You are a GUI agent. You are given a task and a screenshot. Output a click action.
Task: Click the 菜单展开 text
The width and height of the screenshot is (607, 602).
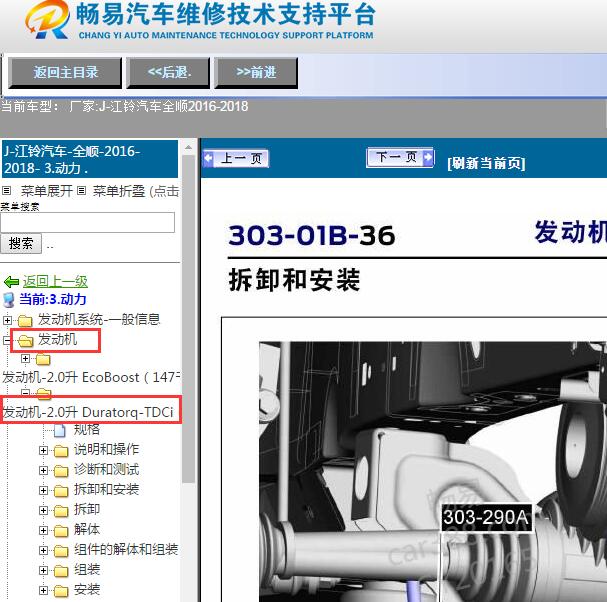coord(47,190)
